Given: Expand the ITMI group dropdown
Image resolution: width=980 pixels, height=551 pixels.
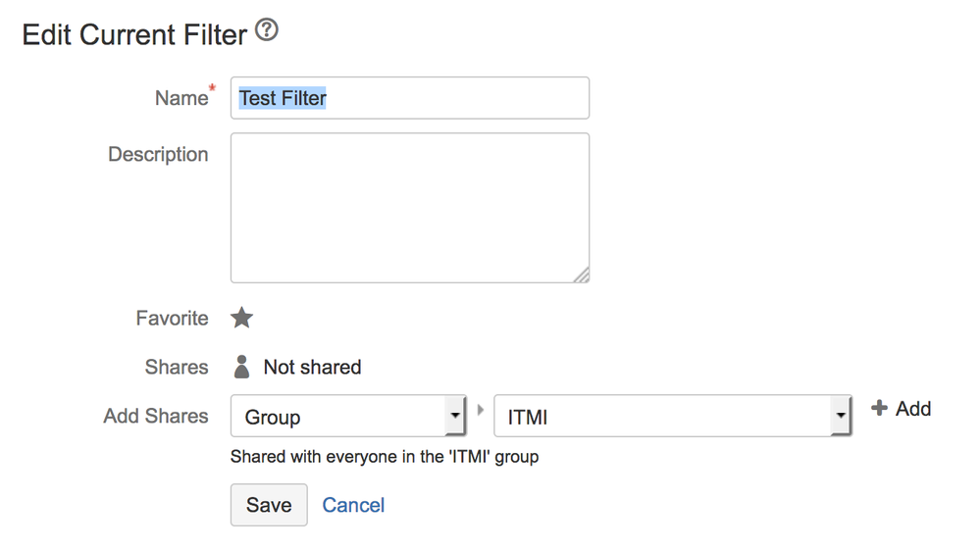Looking at the screenshot, I should pos(672,417).
